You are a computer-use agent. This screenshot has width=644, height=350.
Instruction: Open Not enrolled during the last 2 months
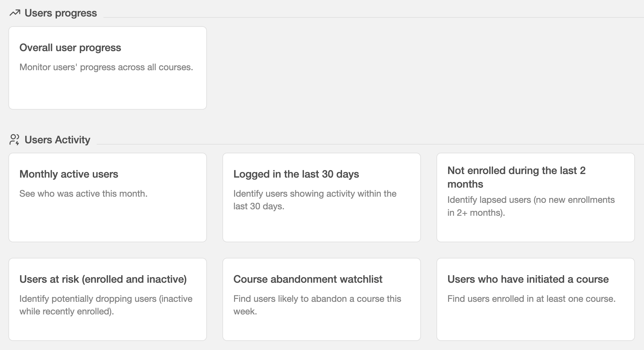[x=517, y=177]
